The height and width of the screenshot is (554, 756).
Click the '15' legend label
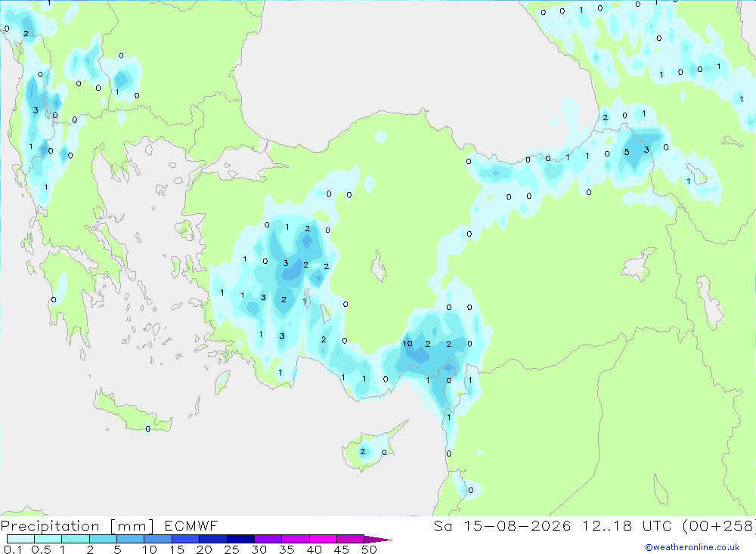point(177,549)
